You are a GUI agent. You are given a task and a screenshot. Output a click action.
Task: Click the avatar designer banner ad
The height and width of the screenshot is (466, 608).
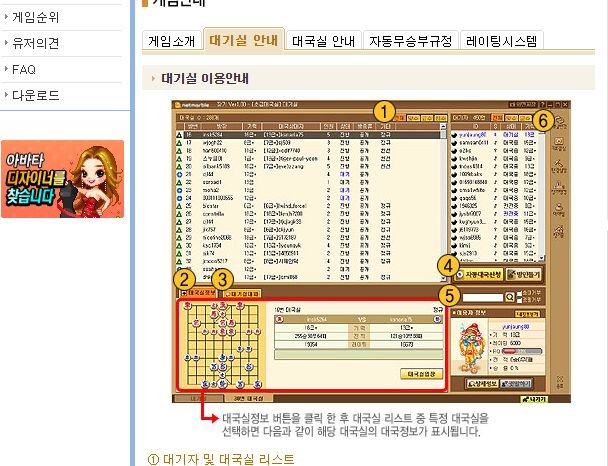tap(62, 179)
